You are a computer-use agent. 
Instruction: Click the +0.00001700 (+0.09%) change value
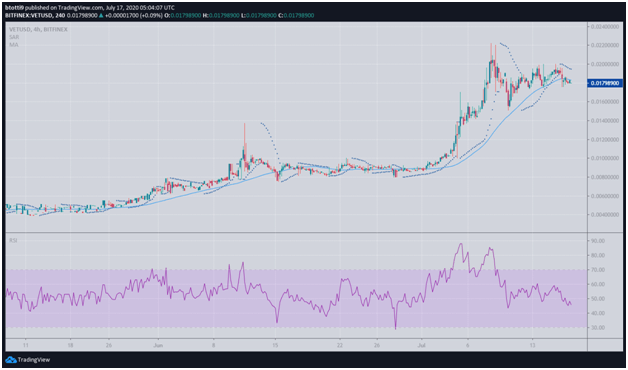click(132, 15)
